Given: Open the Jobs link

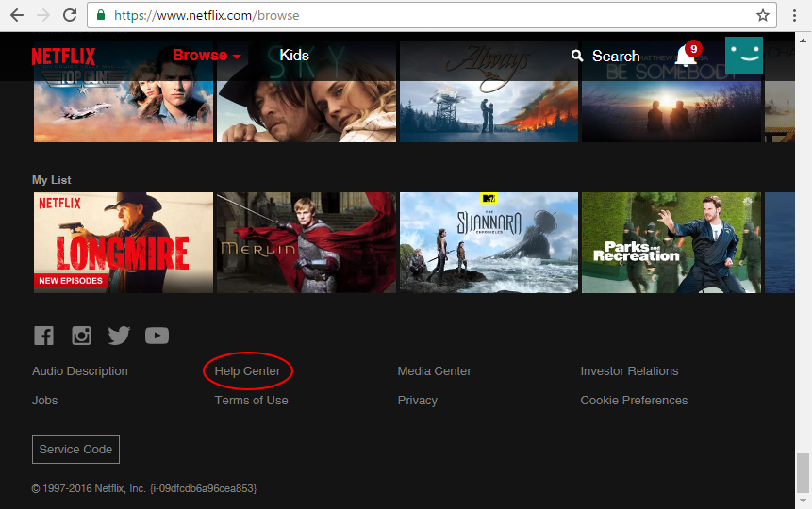Looking at the screenshot, I should [x=45, y=401].
